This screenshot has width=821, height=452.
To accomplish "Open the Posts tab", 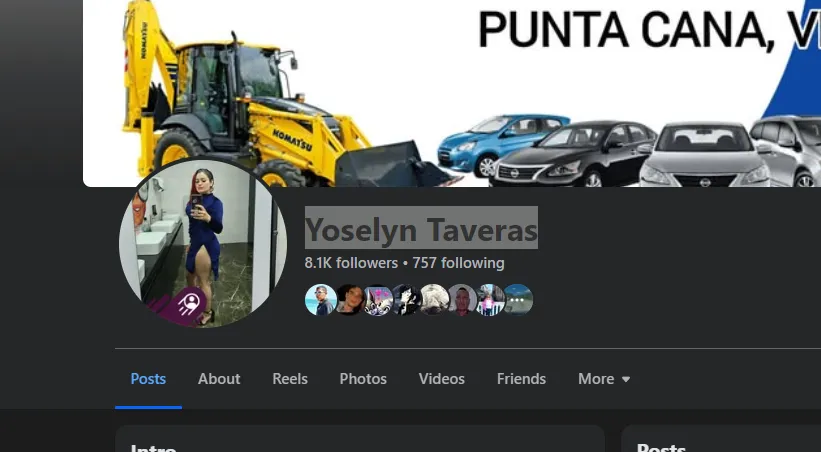I will pos(148,379).
